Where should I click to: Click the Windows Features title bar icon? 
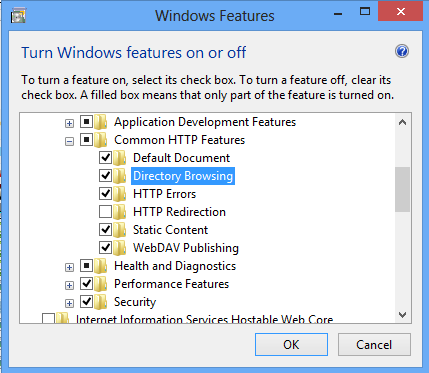[19, 16]
